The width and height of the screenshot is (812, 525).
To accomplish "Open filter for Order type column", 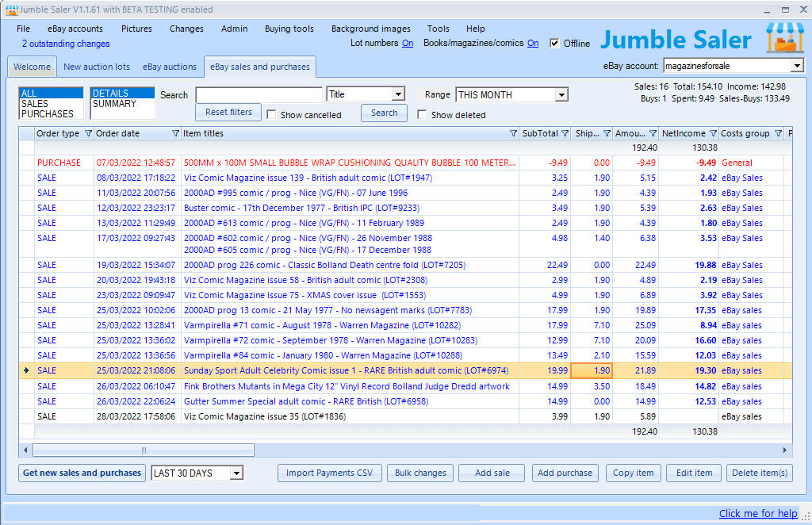I will point(88,133).
